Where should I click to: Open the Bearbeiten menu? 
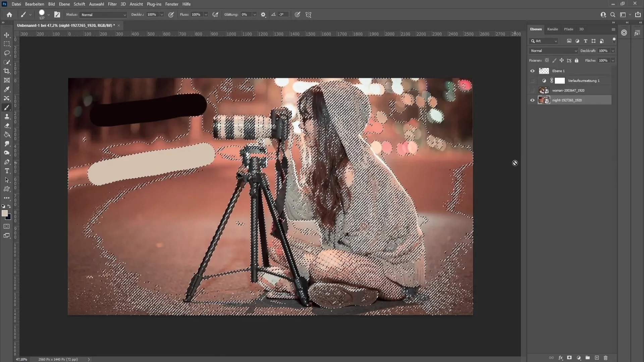click(35, 4)
